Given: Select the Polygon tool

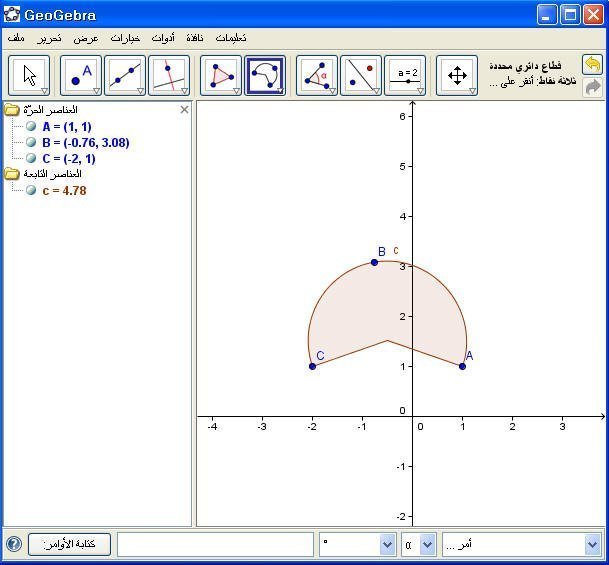Looking at the screenshot, I should [221, 76].
